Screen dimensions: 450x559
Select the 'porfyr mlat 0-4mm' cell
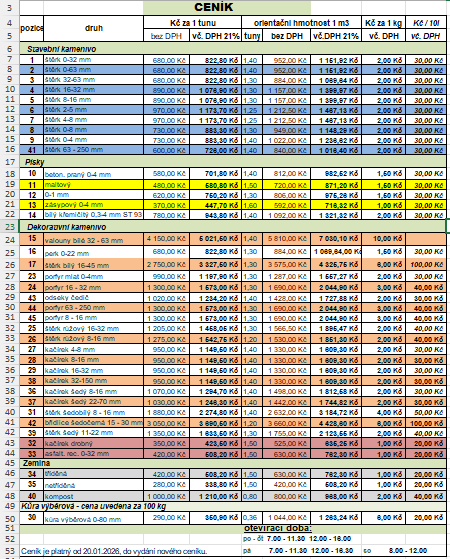[93, 276]
